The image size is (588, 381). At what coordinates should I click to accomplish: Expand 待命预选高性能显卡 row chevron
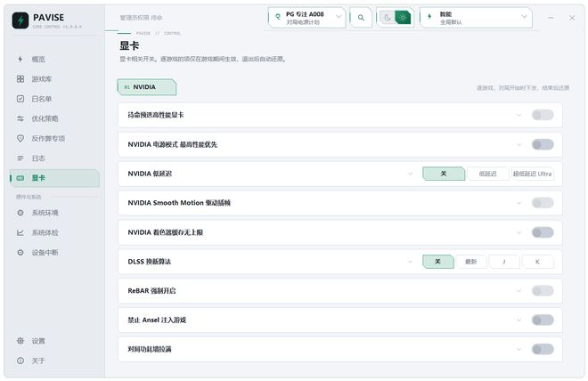coord(519,115)
